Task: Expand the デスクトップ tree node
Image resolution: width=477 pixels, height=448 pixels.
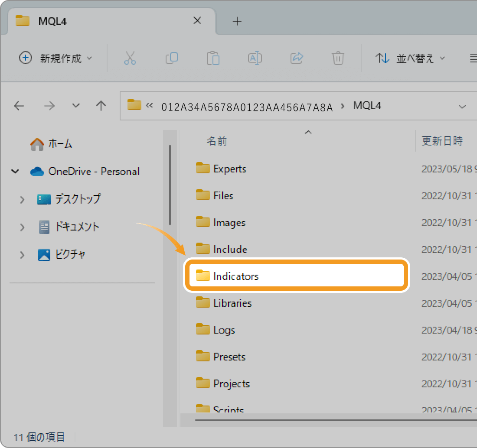Action: point(22,199)
